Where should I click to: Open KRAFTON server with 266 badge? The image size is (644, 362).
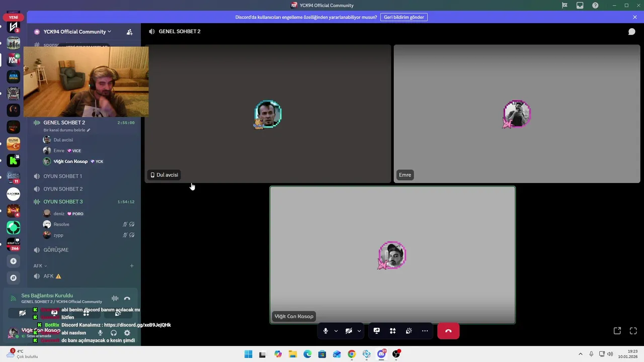point(14,244)
